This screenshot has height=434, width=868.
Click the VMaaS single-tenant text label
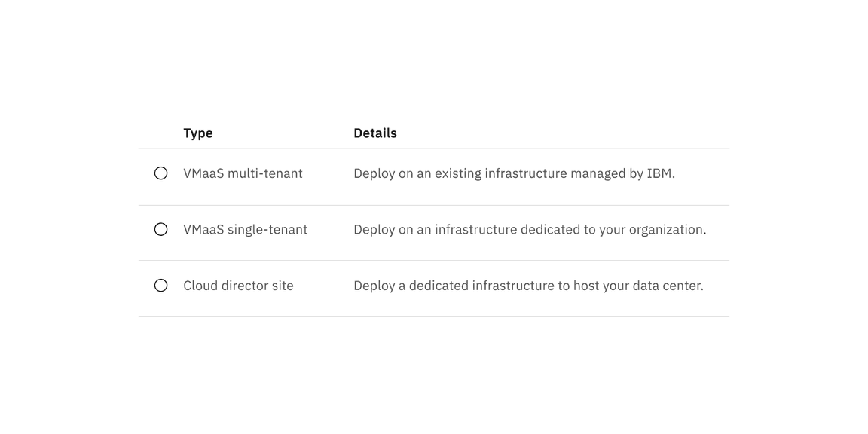[245, 229]
